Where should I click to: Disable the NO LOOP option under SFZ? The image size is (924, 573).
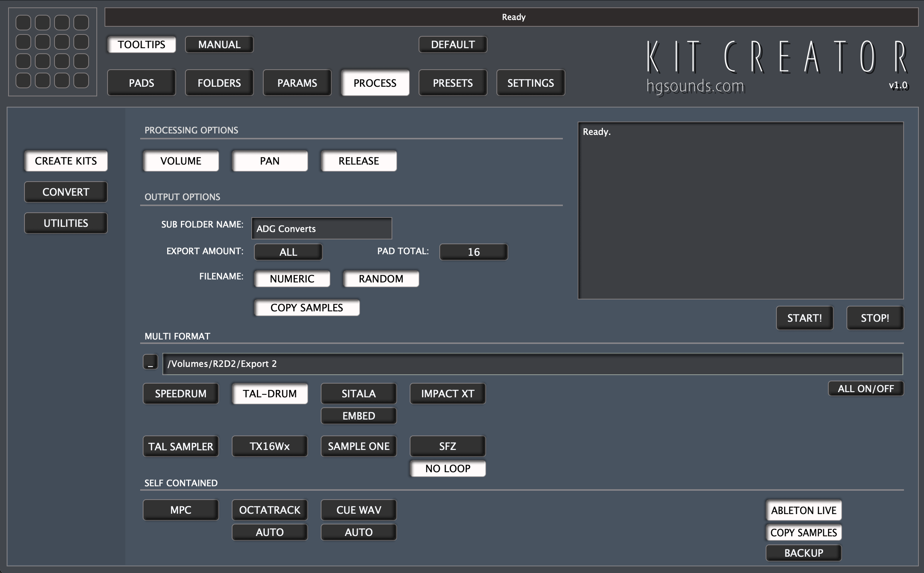click(447, 469)
